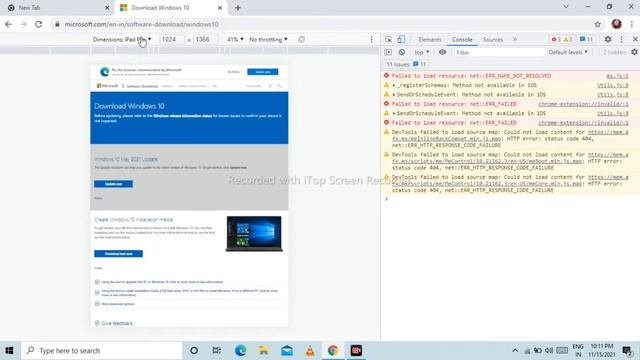Open the Dimensions iPad Pro dropdown
The width and height of the screenshot is (640, 360).
122,39
